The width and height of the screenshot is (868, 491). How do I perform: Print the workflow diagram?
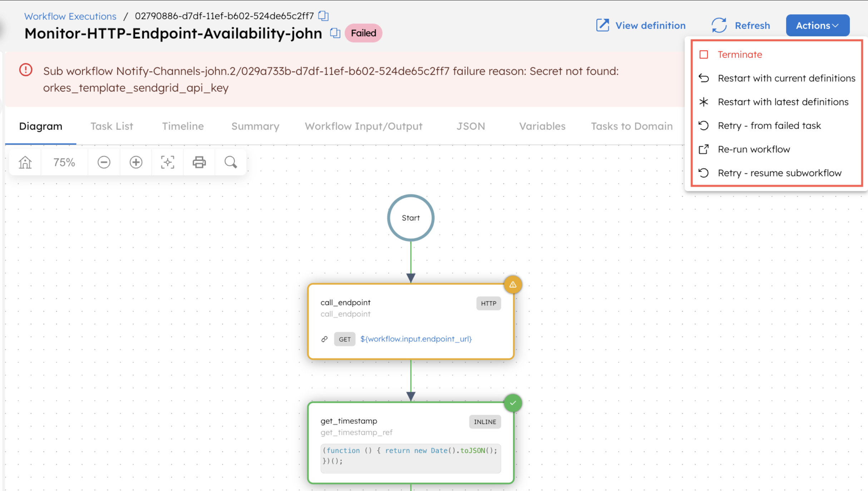[199, 162]
